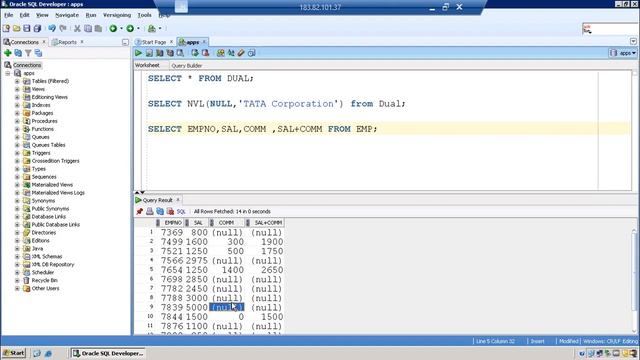The width and height of the screenshot is (640, 360).
Task: Click the Cut scissors icon
Action: coord(77,28)
